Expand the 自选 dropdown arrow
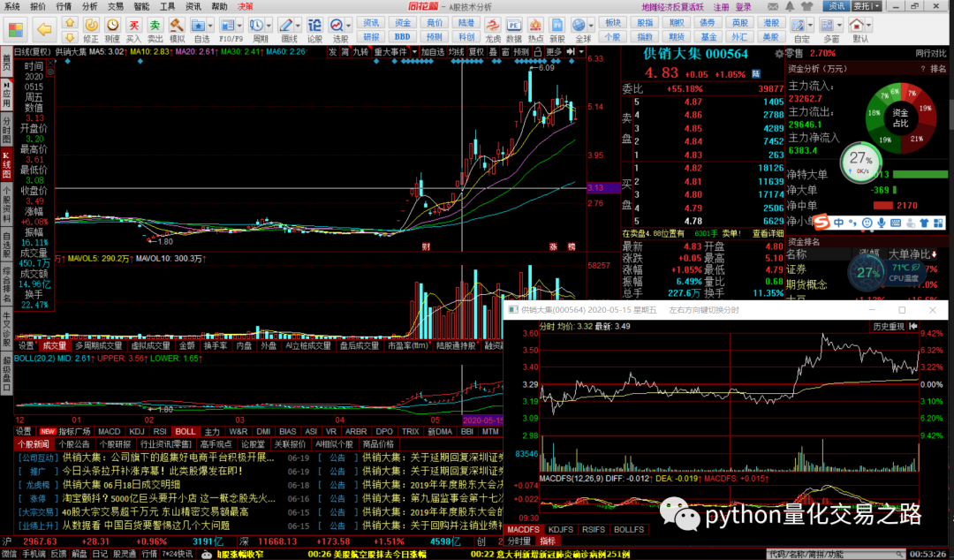954x560 pixels. click(210, 26)
